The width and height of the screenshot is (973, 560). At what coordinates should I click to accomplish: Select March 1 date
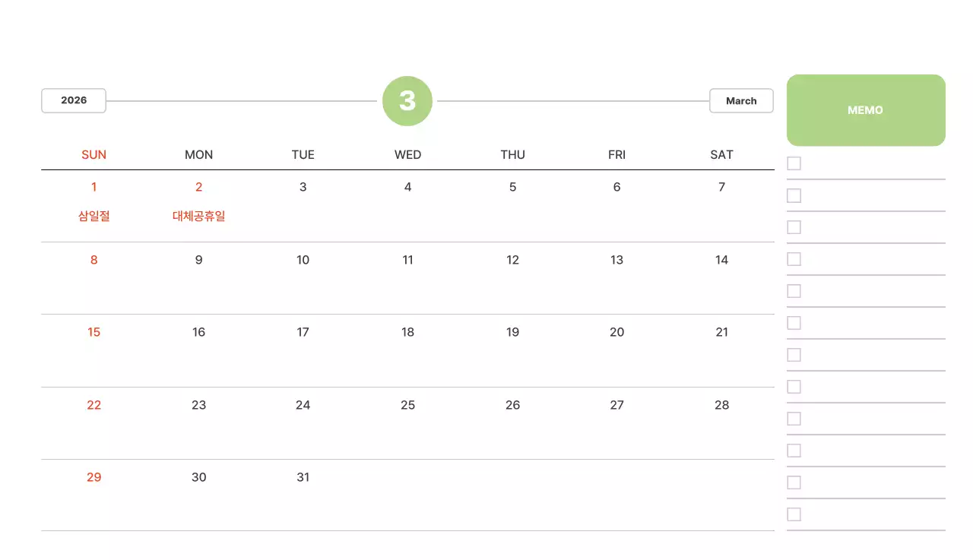tap(94, 187)
